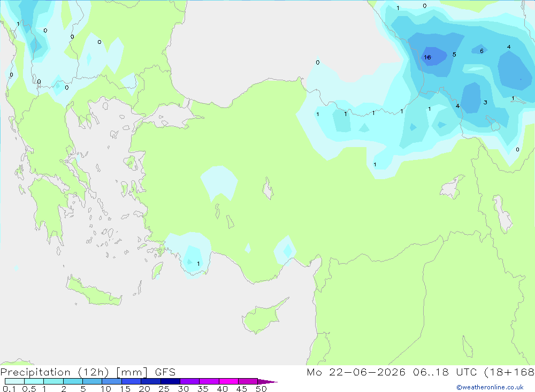Click the legend label 25

(164, 389)
